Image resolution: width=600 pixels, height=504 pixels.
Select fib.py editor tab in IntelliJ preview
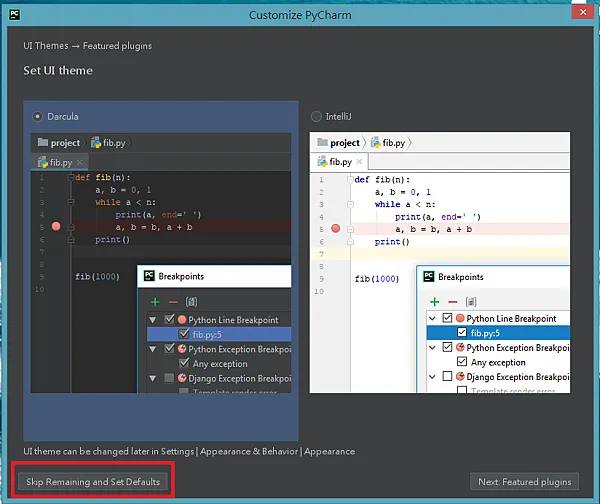point(340,162)
